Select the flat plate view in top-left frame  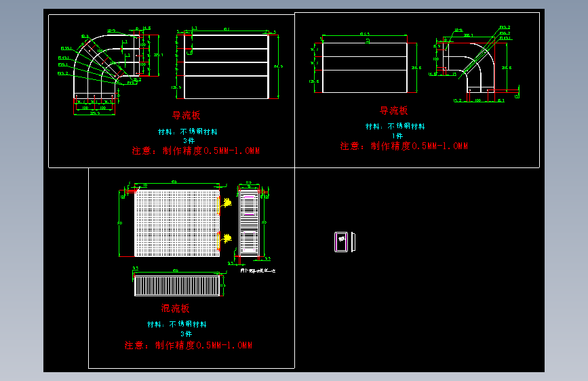(227, 66)
